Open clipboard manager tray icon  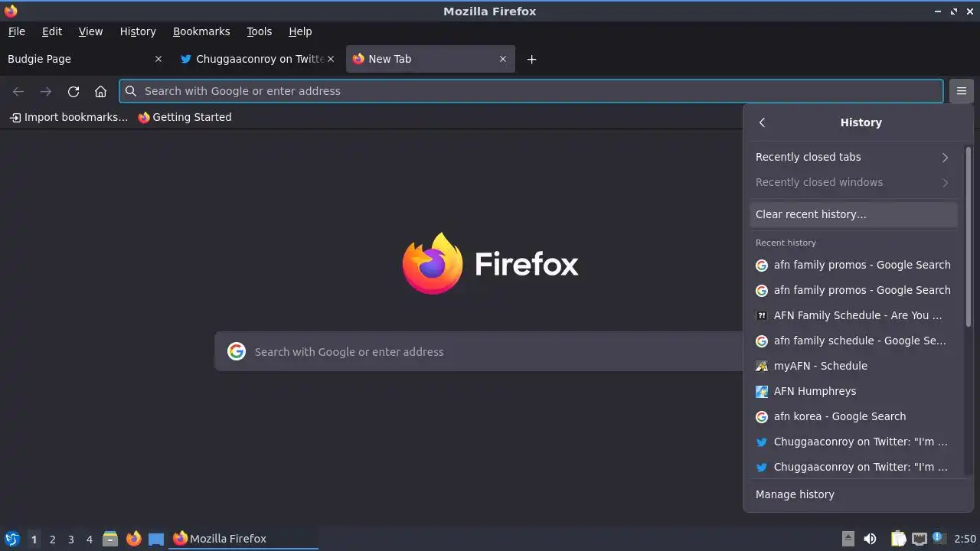tap(898, 539)
